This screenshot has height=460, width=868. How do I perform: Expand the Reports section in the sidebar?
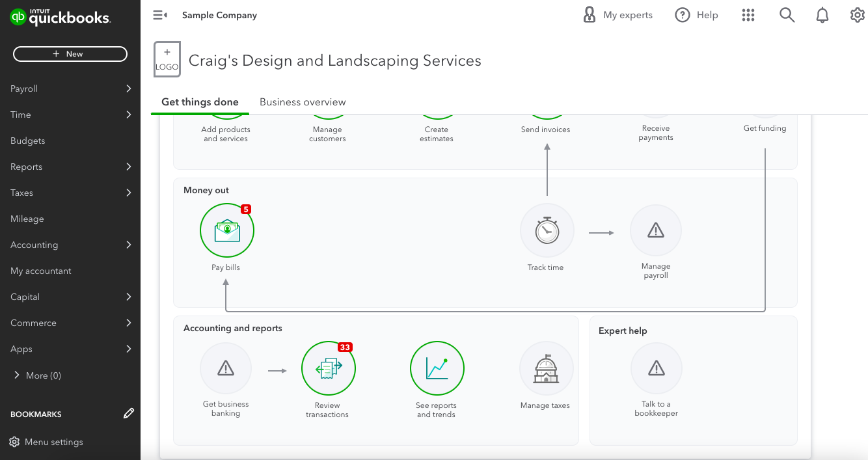(70, 167)
